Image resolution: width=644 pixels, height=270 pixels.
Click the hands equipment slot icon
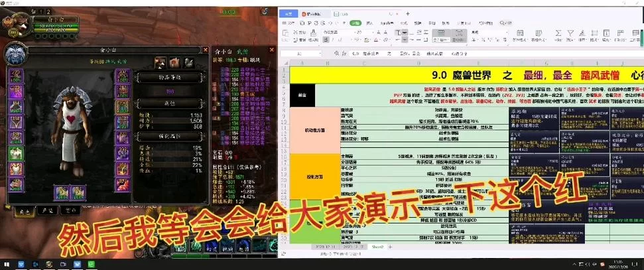tap(123, 76)
